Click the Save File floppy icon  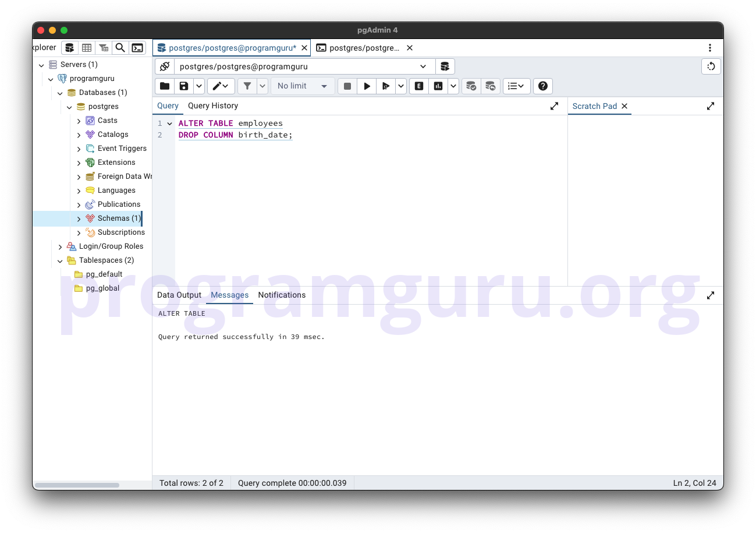tap(184, 86)
